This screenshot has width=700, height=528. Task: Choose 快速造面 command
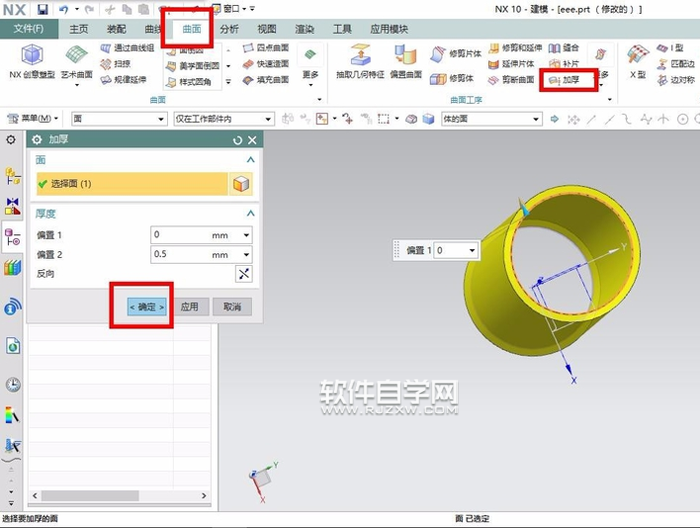[266, 64]
